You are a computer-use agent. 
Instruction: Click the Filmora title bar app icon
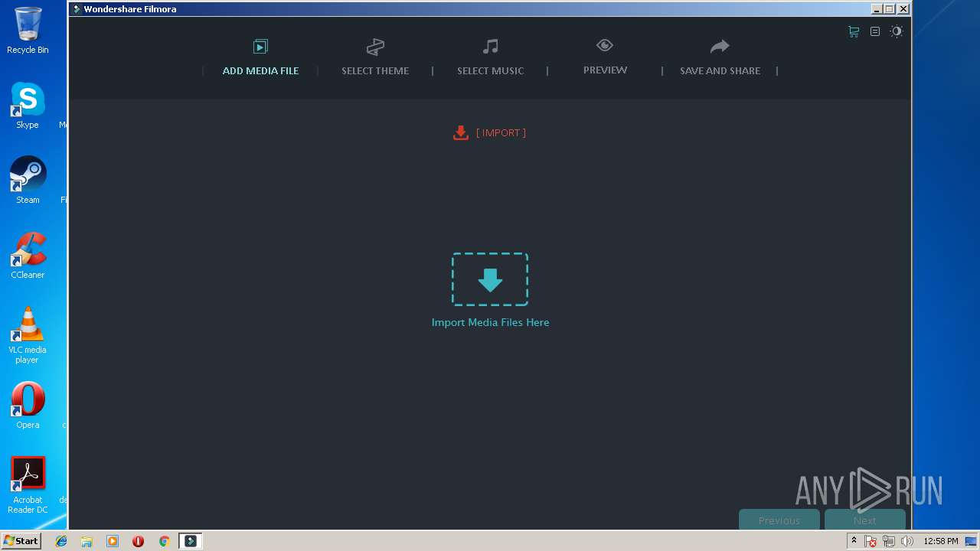click(x=77, y=9)
